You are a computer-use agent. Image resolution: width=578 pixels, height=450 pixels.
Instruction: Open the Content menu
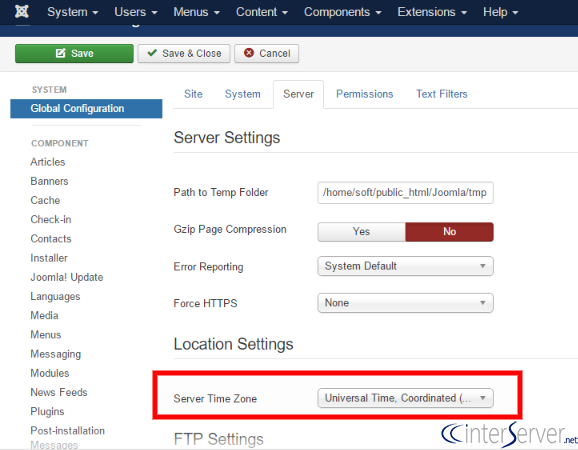pyautogui.click(x=262, y=12)
